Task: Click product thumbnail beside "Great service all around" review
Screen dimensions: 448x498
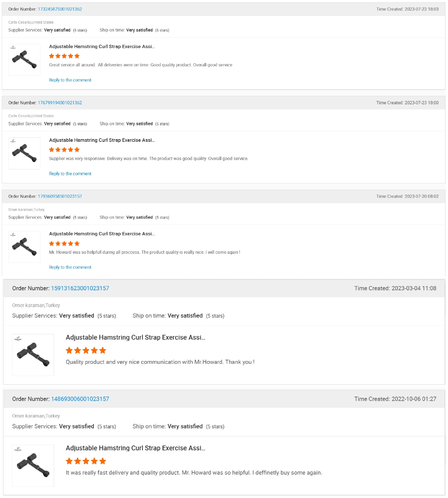Action: tap(24, 60)
